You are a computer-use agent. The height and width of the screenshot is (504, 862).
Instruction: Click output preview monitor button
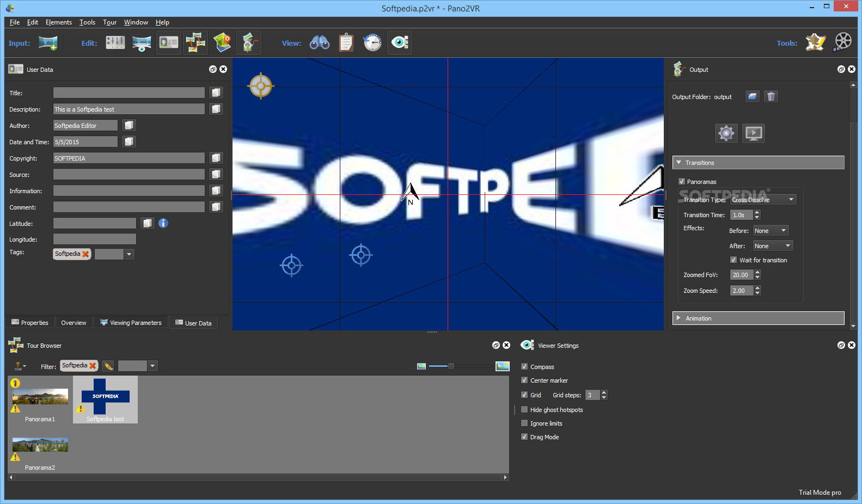(754, 133)
